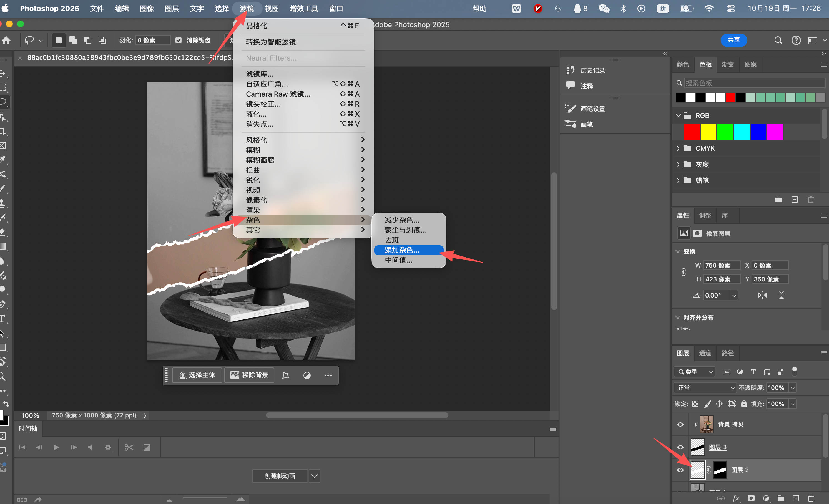
Task: Hide the 图层 2 layer eye
Action: [680, 470]
